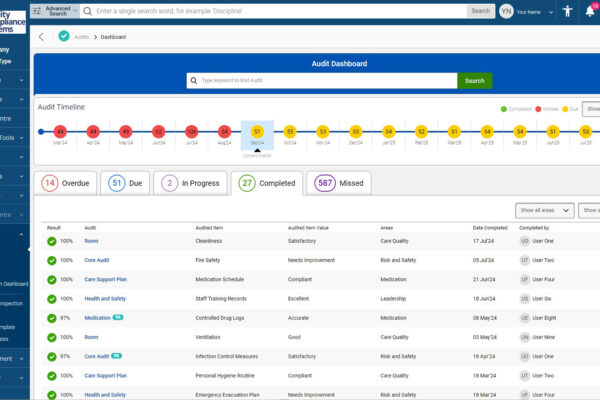Select the current month Sep'24 marker
The image size is (600, 400).
pyautogui.click(x=257, y=132)
